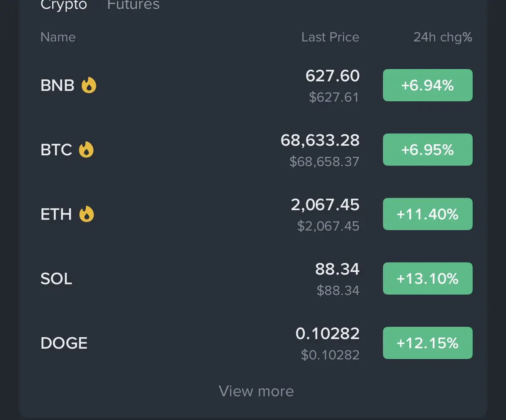Click View more link
The height and width of the screenshot is (420, 506).
pos(256,391)
